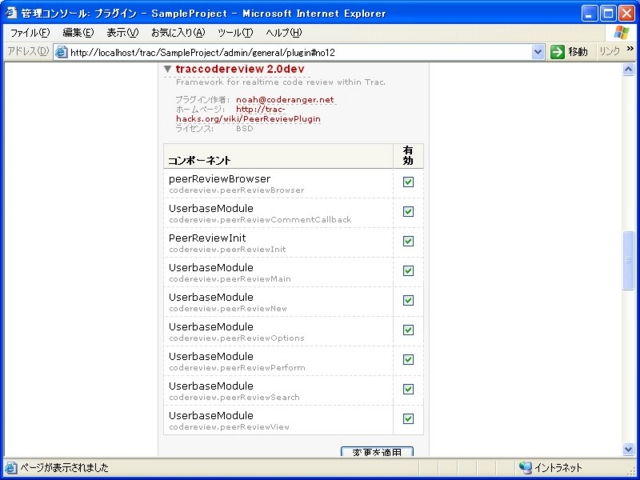Click the codereview.peerReviewSearch text
The image size is (640, 480).
[234, 397]
